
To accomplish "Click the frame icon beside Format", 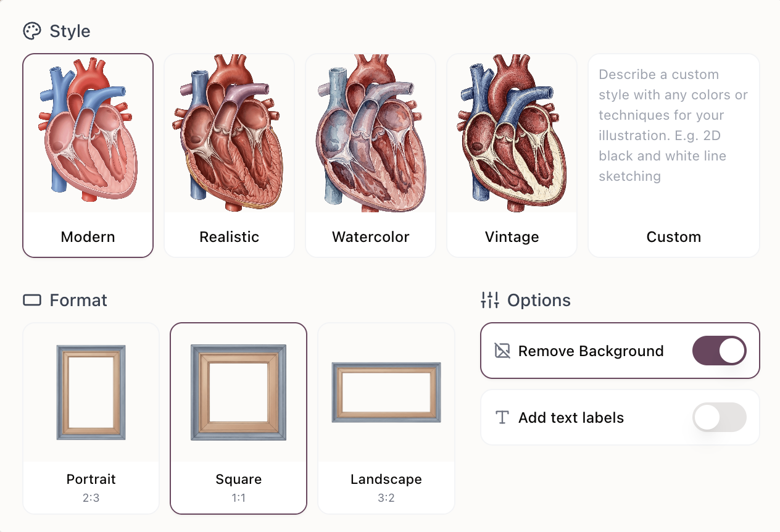I will (x=32, y=300).
